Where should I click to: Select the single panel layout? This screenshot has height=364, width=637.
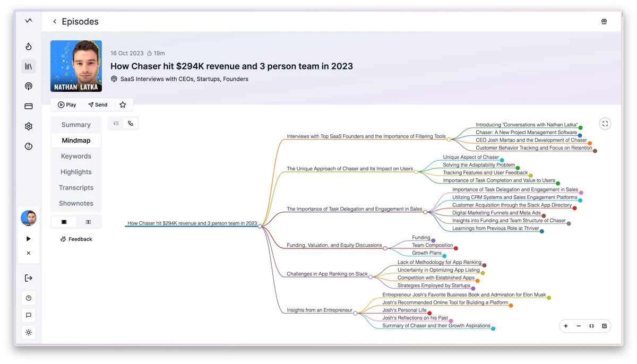(64, 222)
